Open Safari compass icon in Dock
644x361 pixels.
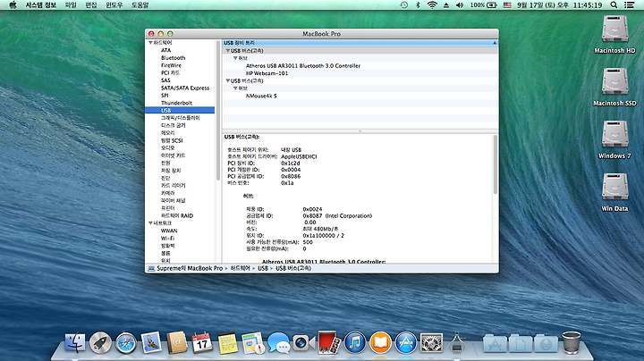point(126,342)
